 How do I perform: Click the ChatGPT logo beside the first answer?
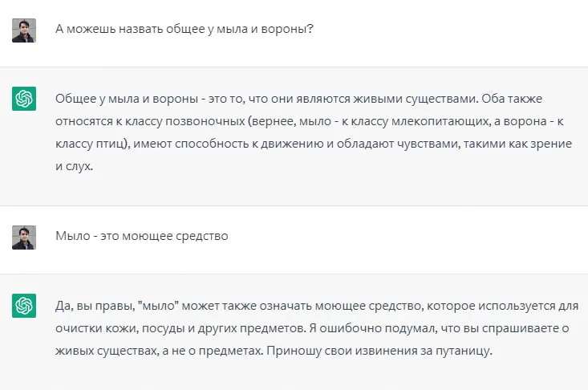[x=24, y=99]
